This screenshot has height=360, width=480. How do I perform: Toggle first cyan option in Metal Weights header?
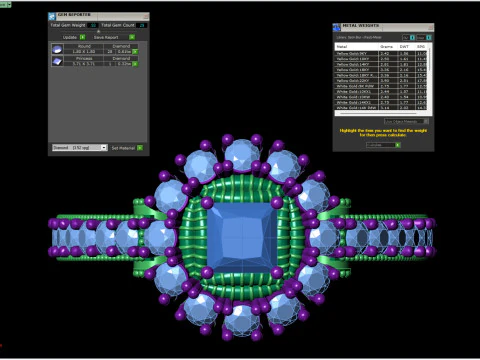click(x=412, y=38)
